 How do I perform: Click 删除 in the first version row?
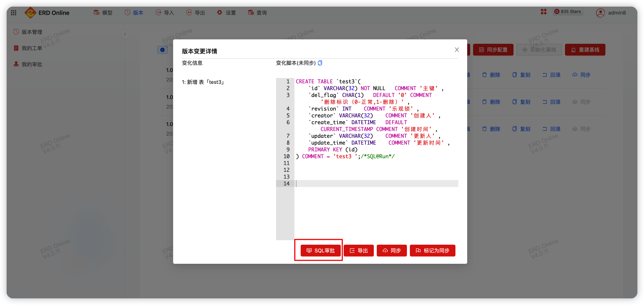[491, 75]
